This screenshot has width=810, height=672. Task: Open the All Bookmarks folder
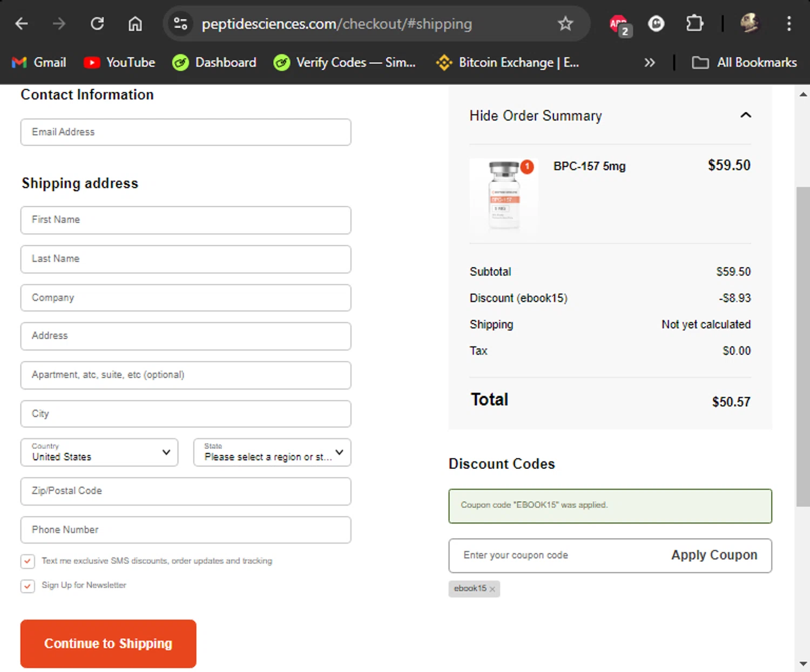coord(744,63)
